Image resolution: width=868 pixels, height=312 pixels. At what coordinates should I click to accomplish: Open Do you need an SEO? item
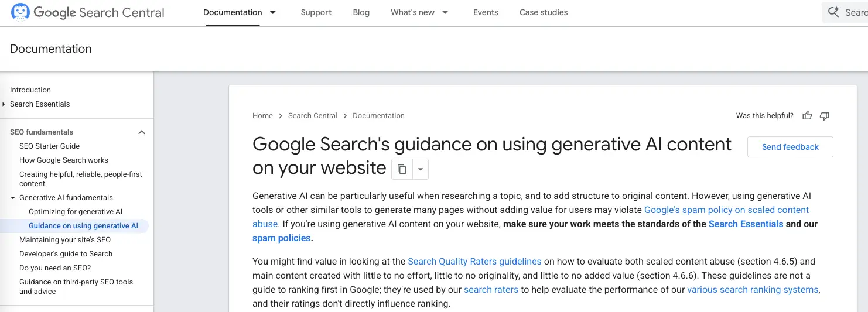(x=55, y=268)
